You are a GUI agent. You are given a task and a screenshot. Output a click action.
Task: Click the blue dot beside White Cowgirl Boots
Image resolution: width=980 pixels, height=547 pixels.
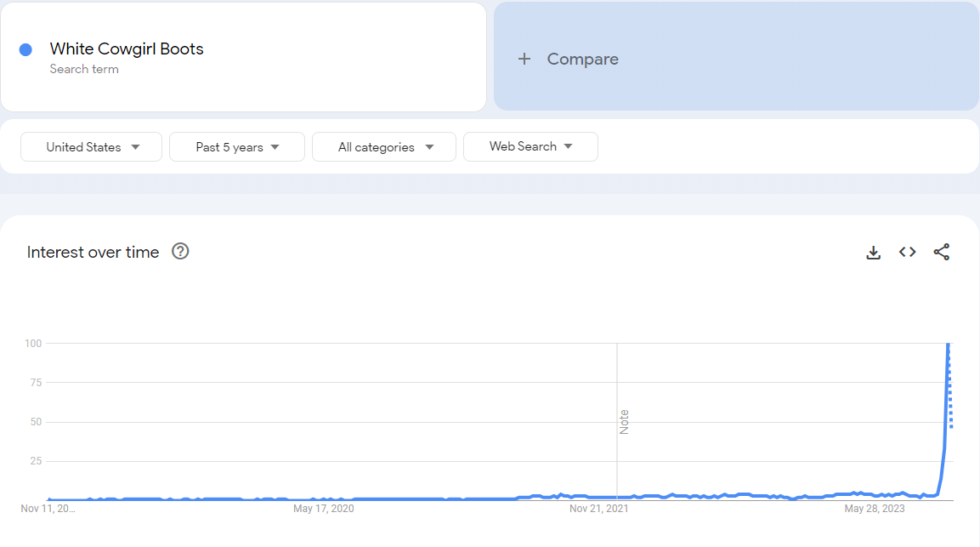tap(25, 50)
